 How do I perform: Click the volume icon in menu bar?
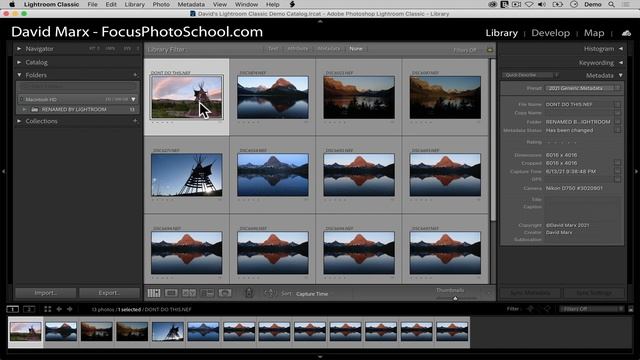[x=542, y=4]
